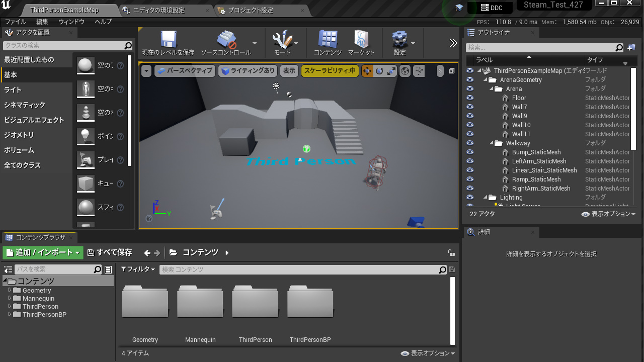This screenshot has width=644, height=362.
Task: Select the translate gizmo tool in the viewport
Action: 367,71
